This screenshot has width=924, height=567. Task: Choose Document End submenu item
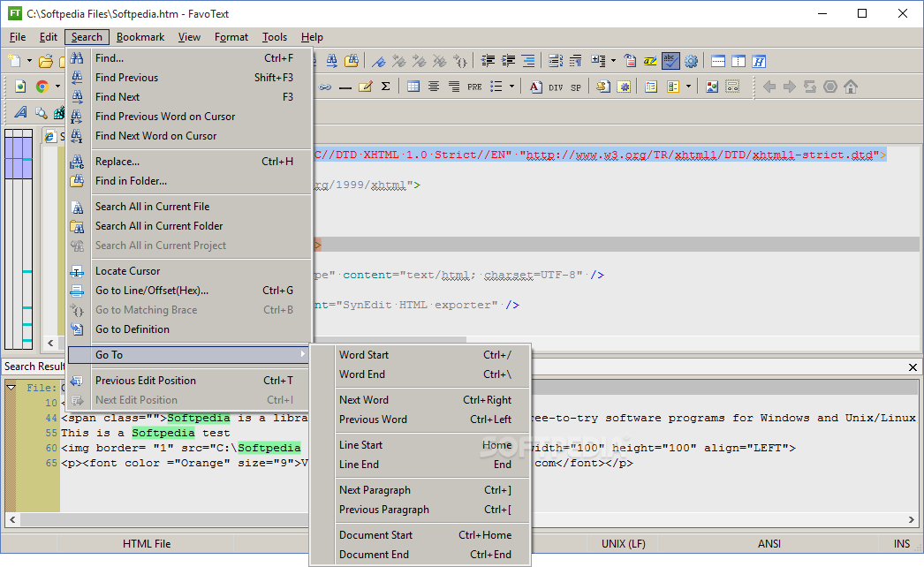420,555
